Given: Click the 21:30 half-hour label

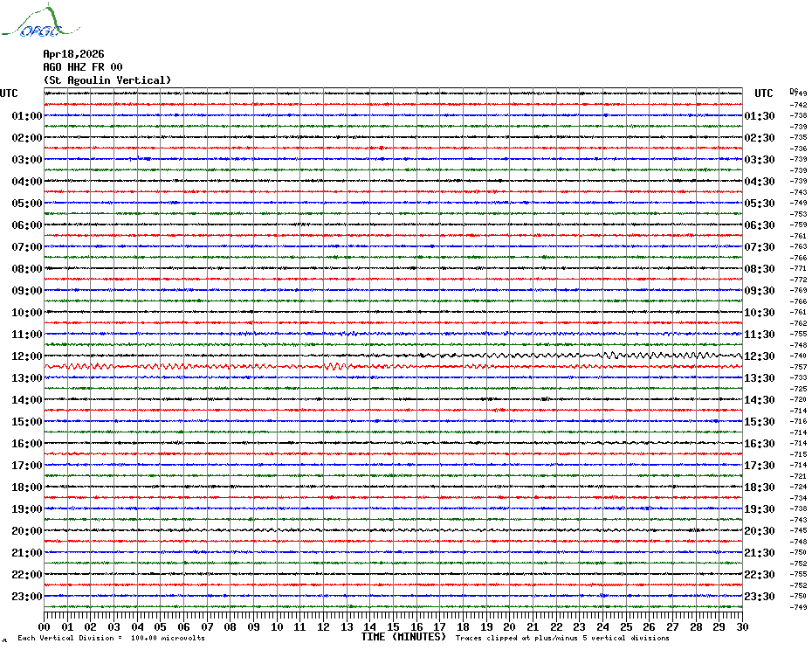Looking at the screenshot, I should pos(760,552).
